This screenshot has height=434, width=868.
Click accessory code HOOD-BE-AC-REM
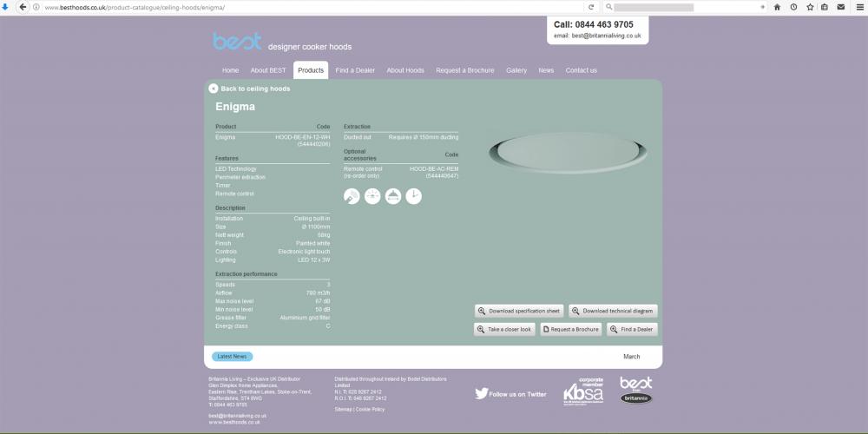click(x=434, y=169)
